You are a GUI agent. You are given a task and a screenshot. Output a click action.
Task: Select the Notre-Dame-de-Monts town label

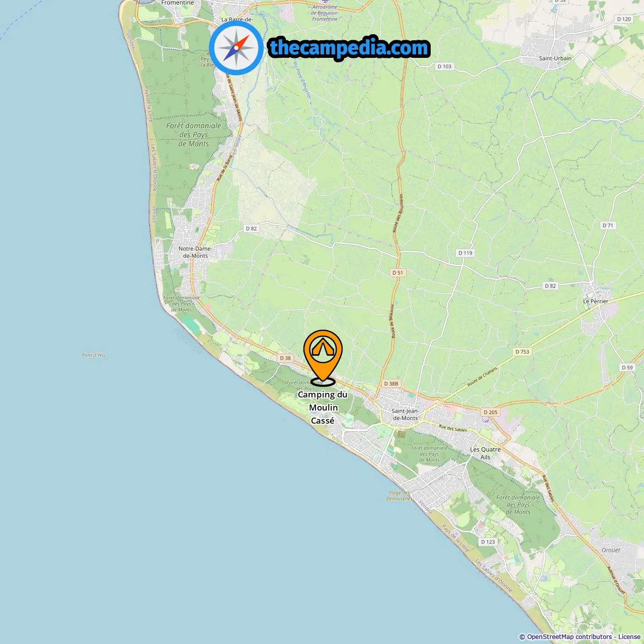click(x=196, y=252)
